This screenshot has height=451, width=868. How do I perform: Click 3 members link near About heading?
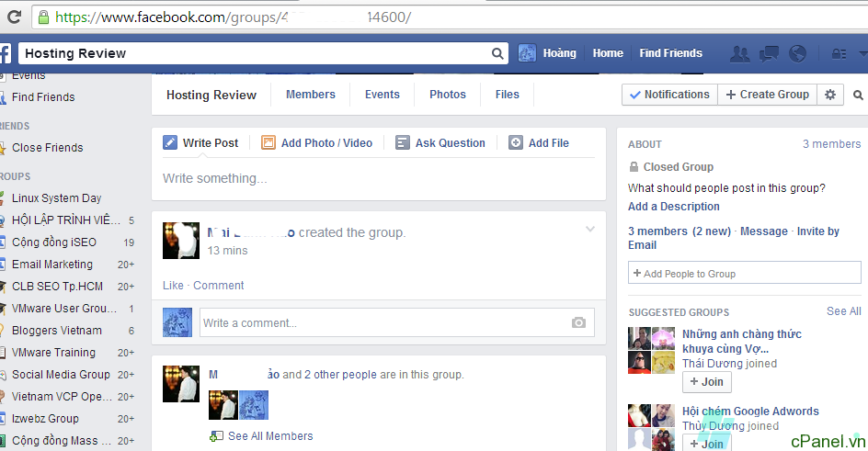pyautogui.click(x=831, y=143)
